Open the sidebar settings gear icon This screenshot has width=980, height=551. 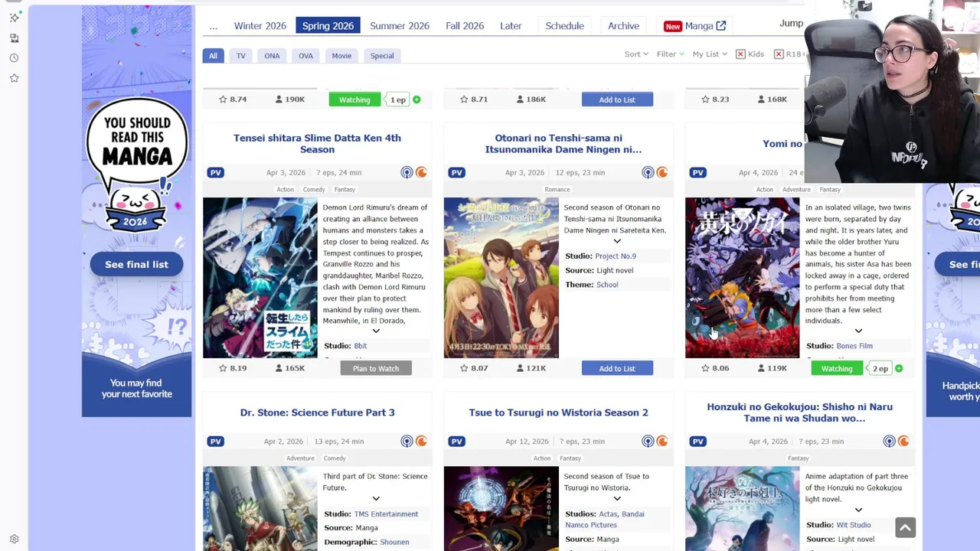point(14,540)
